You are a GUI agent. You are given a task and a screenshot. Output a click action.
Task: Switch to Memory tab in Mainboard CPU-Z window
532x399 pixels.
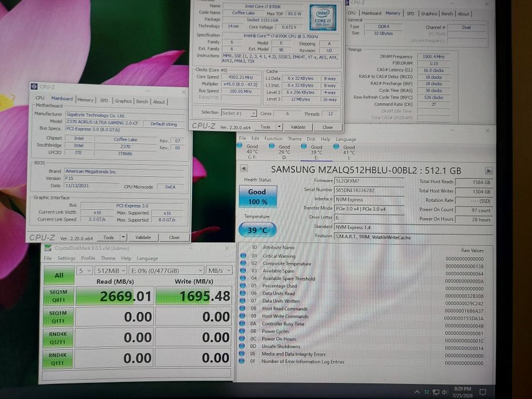pos(85,100)
